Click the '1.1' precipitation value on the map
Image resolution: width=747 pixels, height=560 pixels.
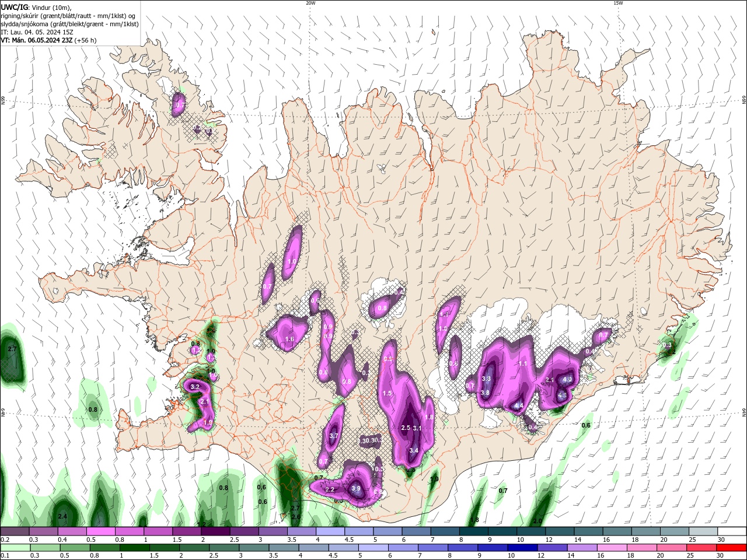pyautogui.click(x=523, y=363)
